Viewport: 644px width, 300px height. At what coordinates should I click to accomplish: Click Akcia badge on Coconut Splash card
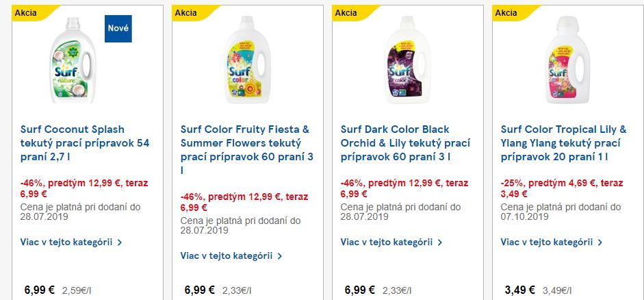tap(26, 12)
